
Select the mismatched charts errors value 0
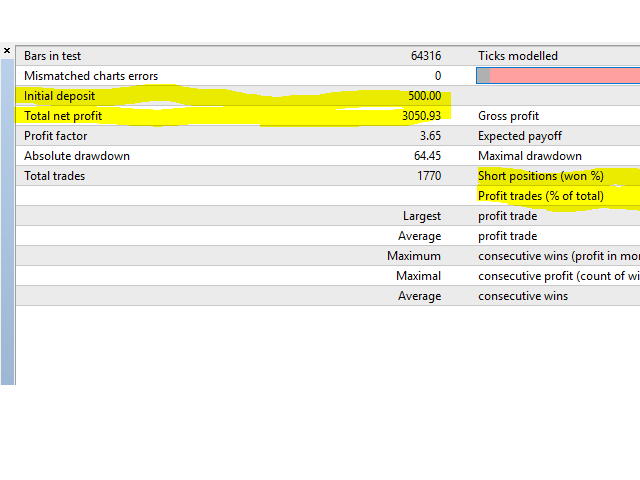click(438, 76)
